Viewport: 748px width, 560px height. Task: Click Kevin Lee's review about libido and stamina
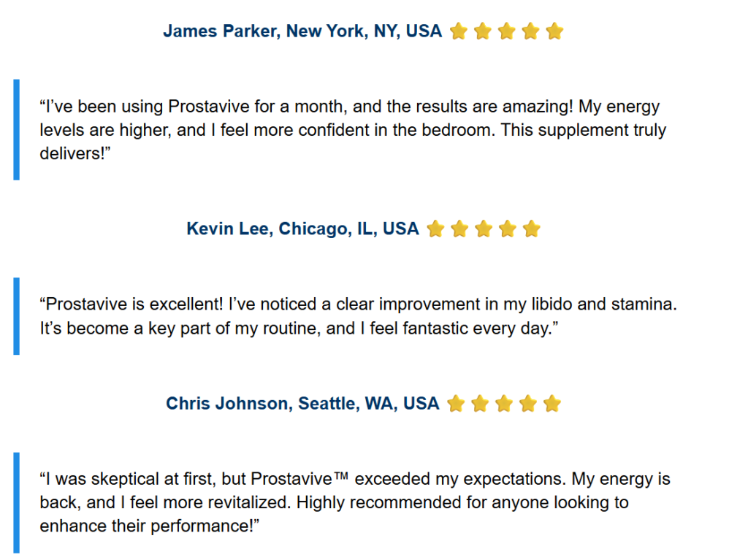click(x=358, y=315)
